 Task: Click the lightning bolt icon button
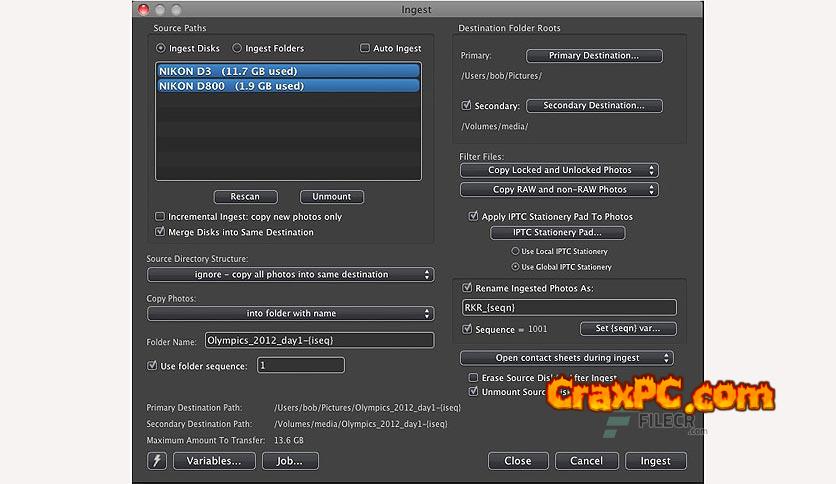(x=157, y=461)
